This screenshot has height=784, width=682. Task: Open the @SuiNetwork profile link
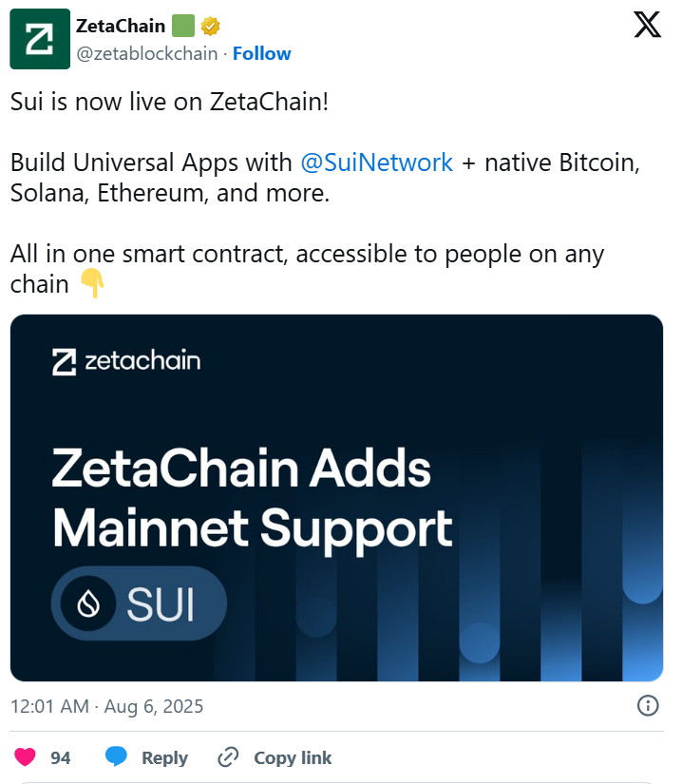(376, 163)
